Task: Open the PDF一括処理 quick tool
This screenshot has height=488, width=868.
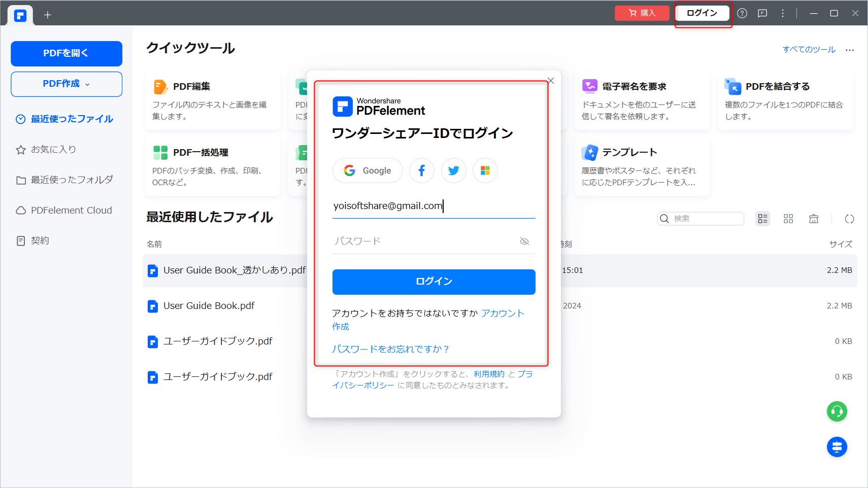Action: pyautogui.click(x=213, y=167)
